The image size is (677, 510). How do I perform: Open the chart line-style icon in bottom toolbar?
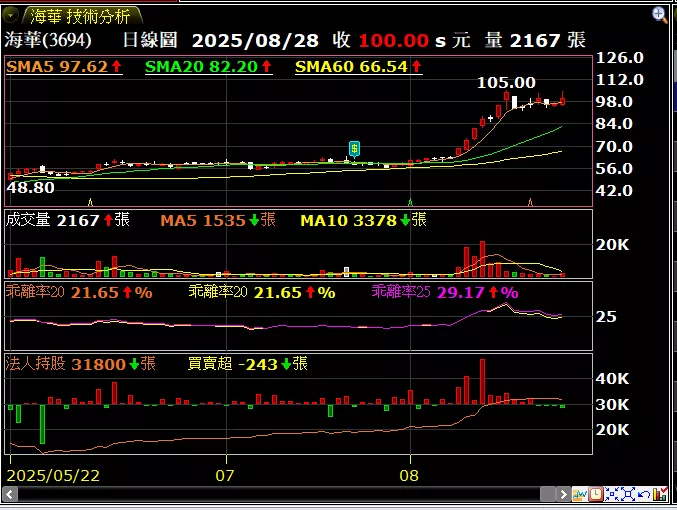pos(580,494)
